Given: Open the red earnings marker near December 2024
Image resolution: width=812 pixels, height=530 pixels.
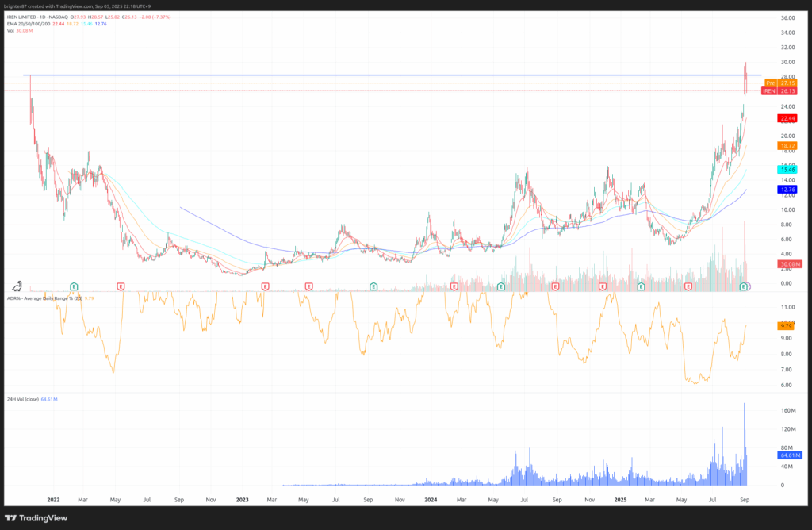Looking at the screenshot, I should [603, 286].
